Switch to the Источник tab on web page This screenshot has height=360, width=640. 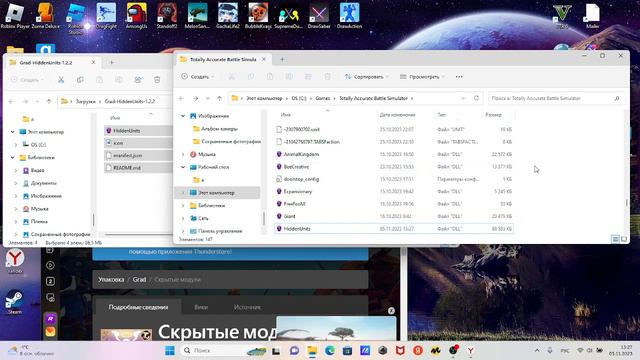(x=247, y=307)
